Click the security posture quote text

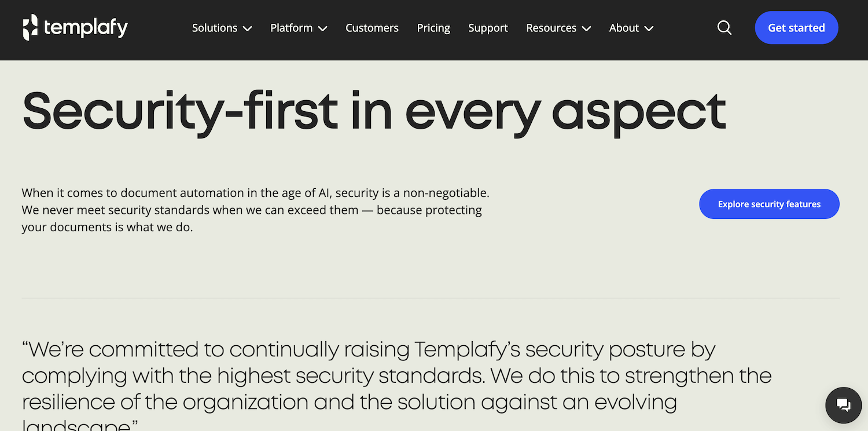[x=396, y=375]
